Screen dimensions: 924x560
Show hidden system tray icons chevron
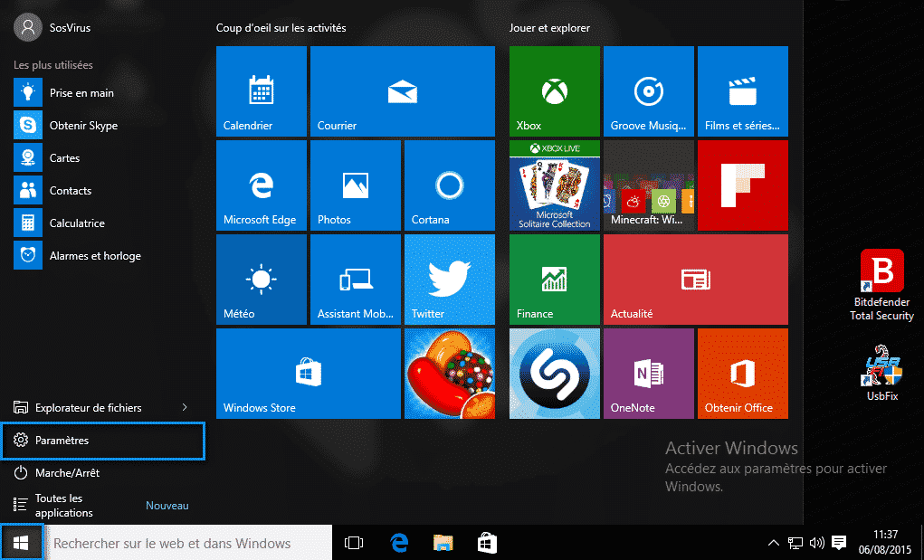[773, 543]
